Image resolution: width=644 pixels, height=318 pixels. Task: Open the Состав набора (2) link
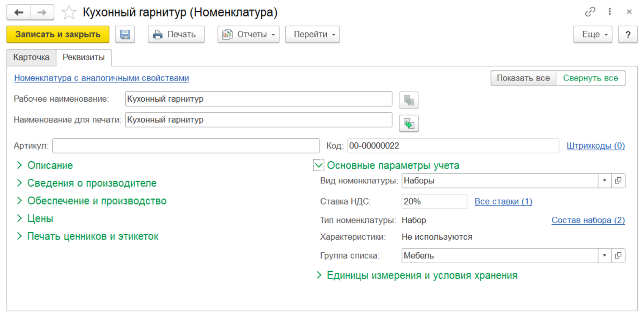[x=588, y=220]
